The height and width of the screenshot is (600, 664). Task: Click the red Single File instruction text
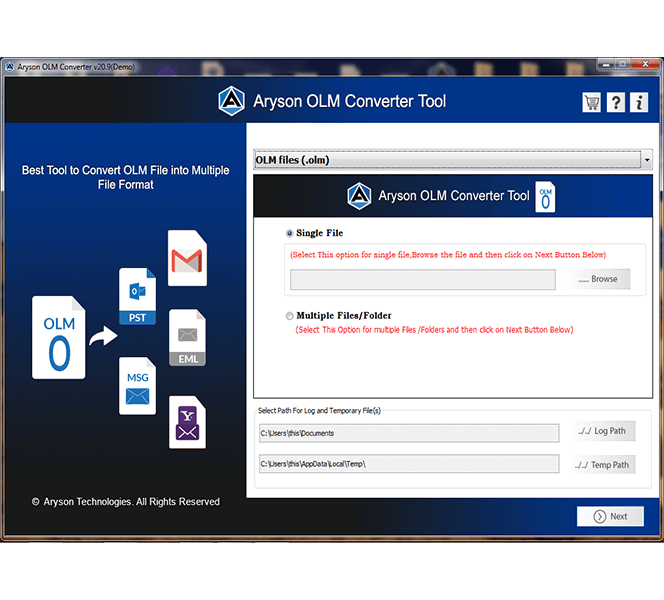click(448, 255)
